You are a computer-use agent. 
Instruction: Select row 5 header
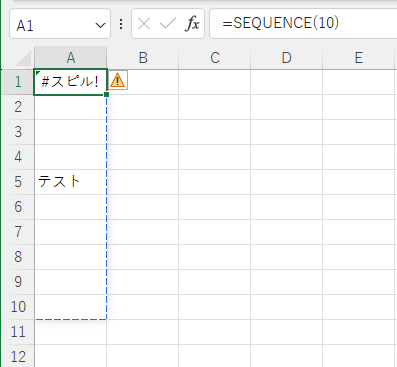click(x=18, y=182)
